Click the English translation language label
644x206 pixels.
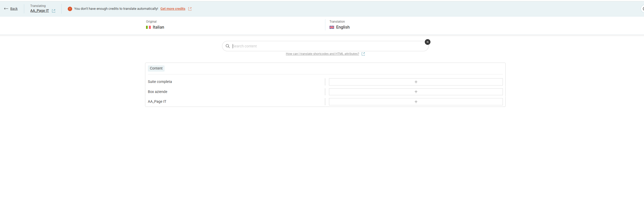(x=343, y=27)
